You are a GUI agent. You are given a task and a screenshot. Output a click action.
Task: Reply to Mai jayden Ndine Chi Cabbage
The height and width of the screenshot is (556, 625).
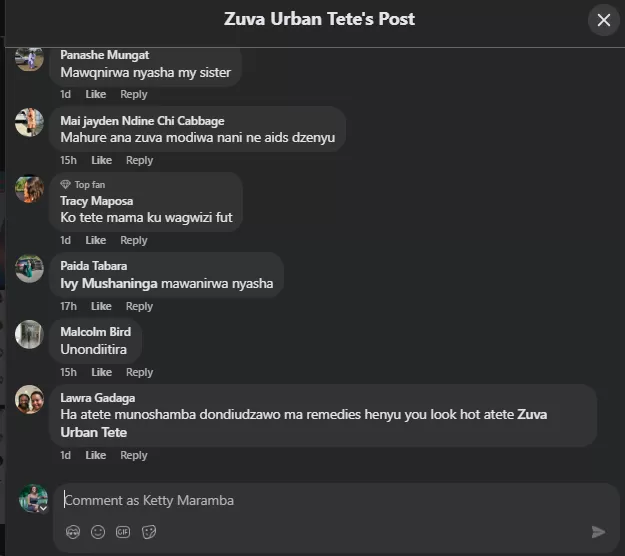[140, 160]
